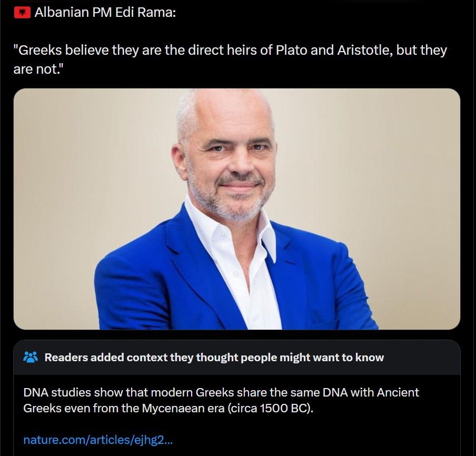Click 'DNA studies show' in the note body
476x456 pixels.
coord(73,392)
